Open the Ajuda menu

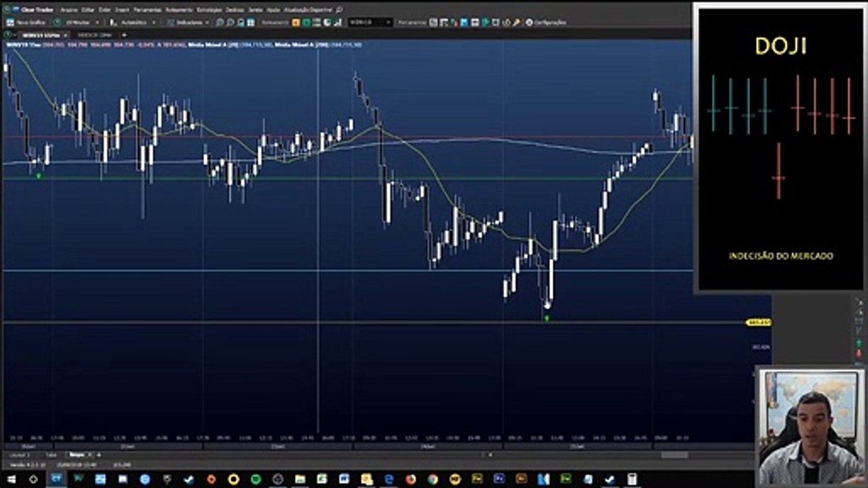click(273, 10)
